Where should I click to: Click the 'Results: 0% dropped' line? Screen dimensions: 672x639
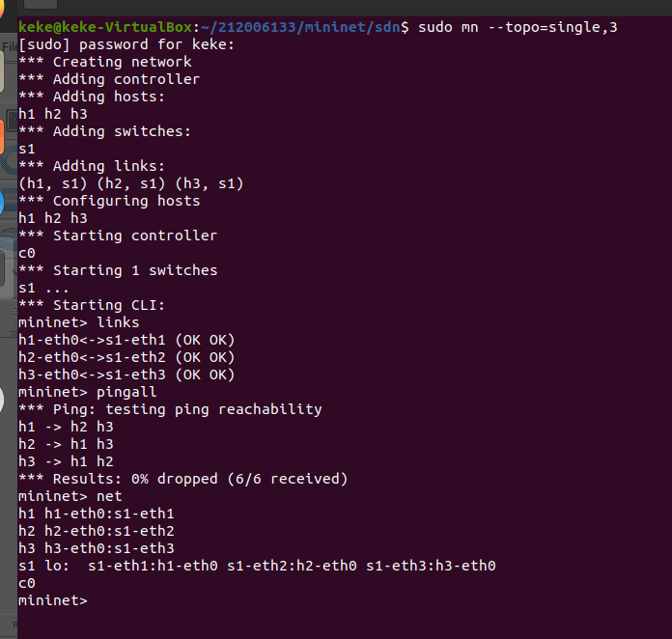pos(183,479)
